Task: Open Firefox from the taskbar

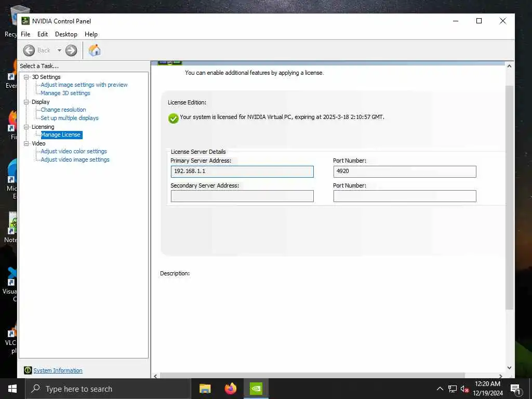Action: pos(231,389)
